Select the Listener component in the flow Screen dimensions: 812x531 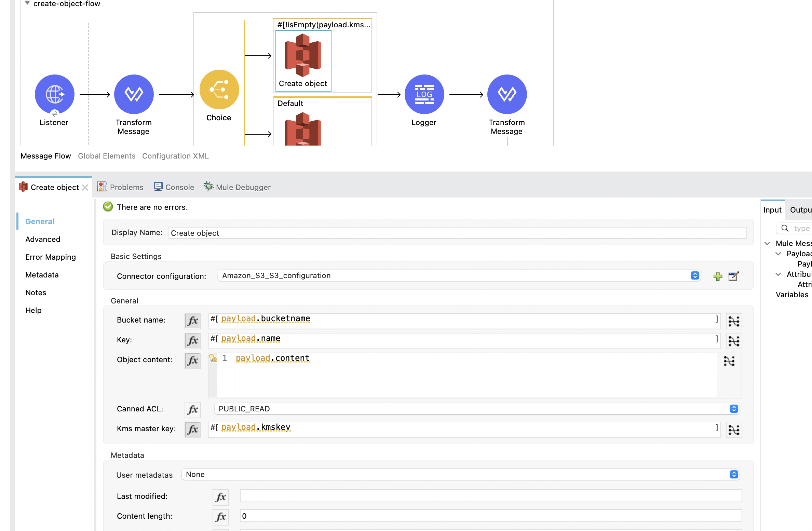click(x=54, y=94)
